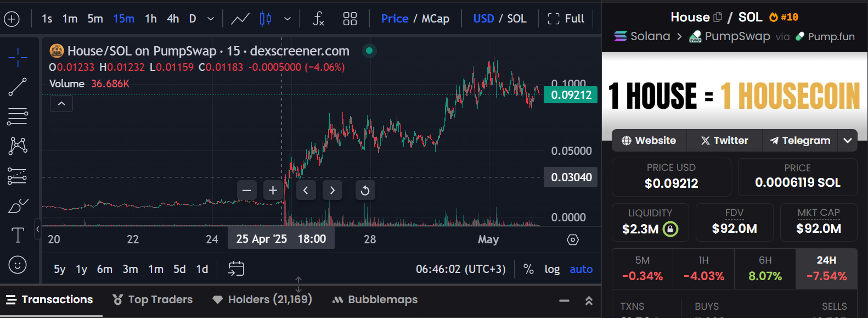
Task: Expand more social links chevron
Action: coord(848,141)
